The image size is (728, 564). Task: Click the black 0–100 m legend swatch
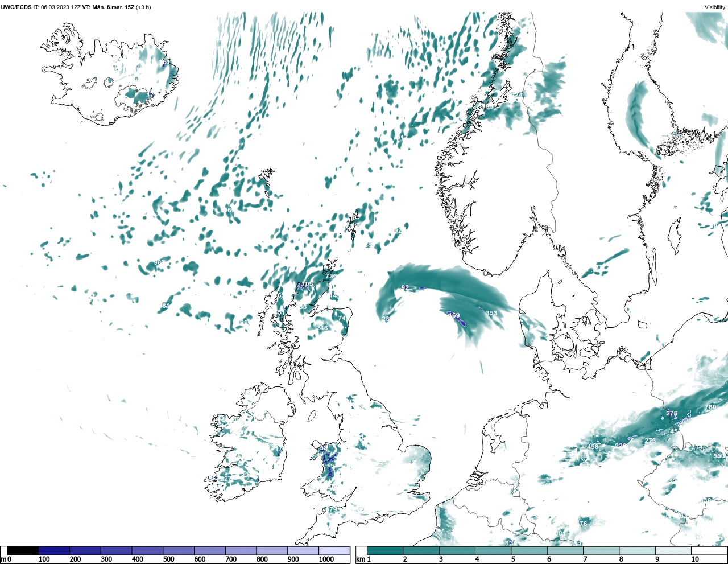pos(23,551)
